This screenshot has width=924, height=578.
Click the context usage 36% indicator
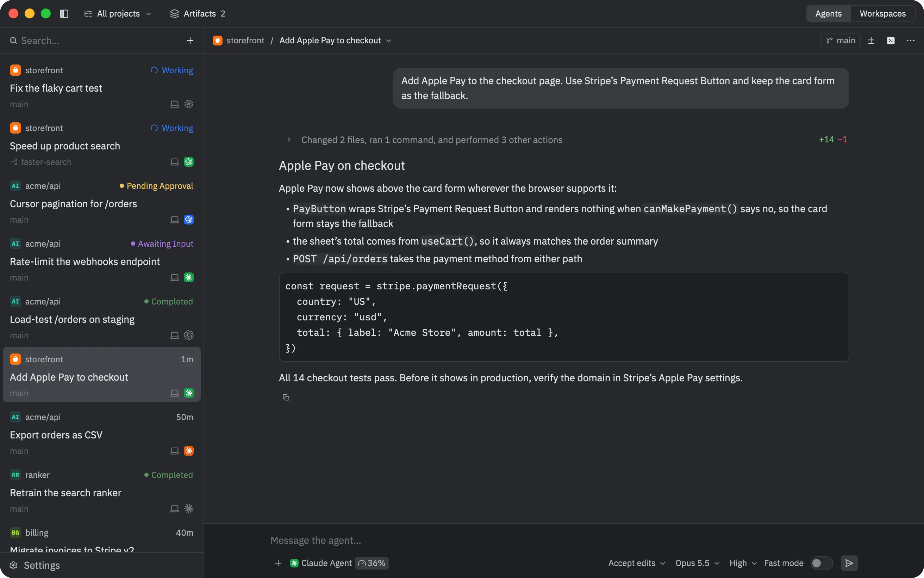372,563
